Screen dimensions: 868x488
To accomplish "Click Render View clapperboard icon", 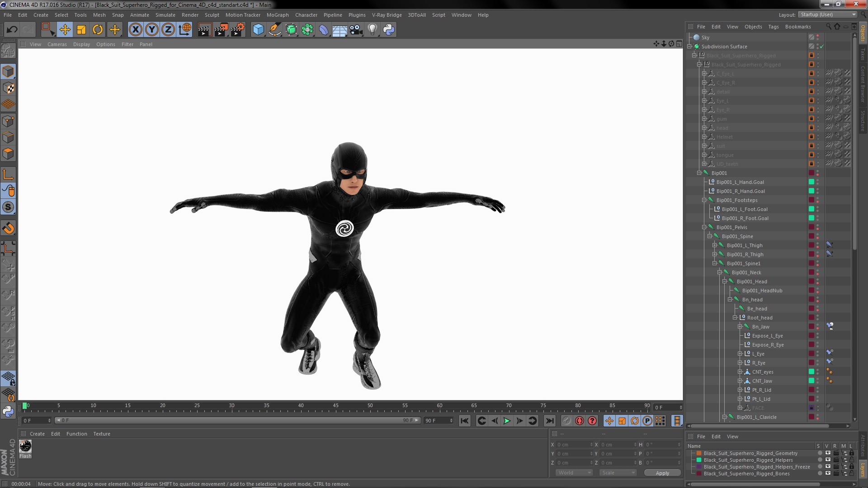I will click(204, 30).
